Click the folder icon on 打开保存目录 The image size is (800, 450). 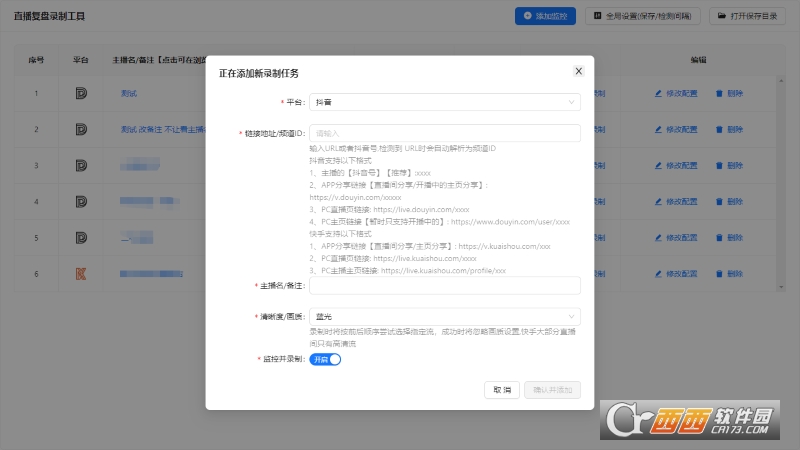(x=721, y=16)
